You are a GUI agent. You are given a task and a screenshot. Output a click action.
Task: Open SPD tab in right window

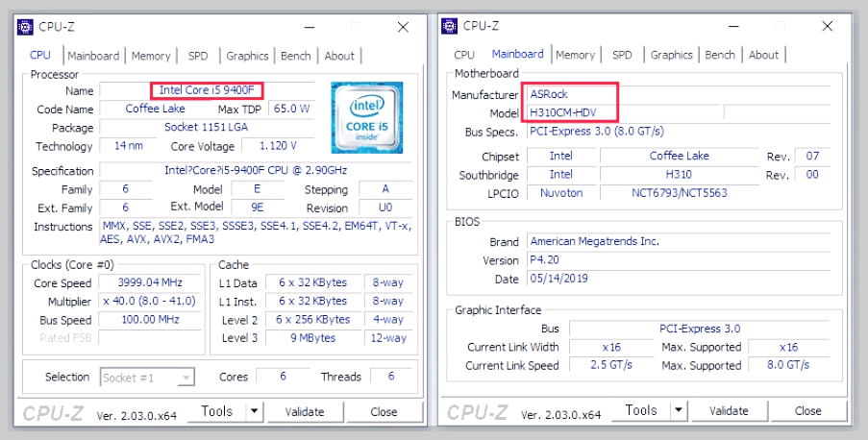pyautogui.click(x=622, y=54)
